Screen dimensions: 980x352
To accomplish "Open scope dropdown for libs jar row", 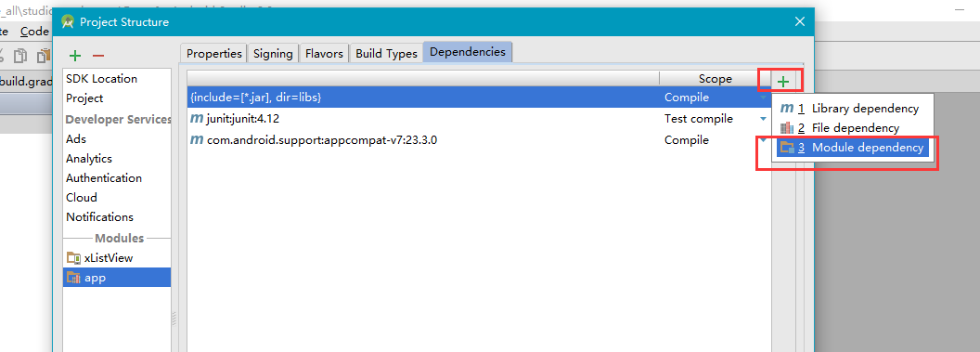I will [x=763, y=98].
